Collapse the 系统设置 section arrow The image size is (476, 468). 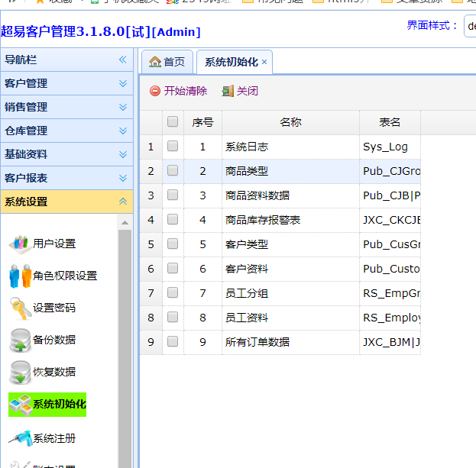[x=123, y=202]
